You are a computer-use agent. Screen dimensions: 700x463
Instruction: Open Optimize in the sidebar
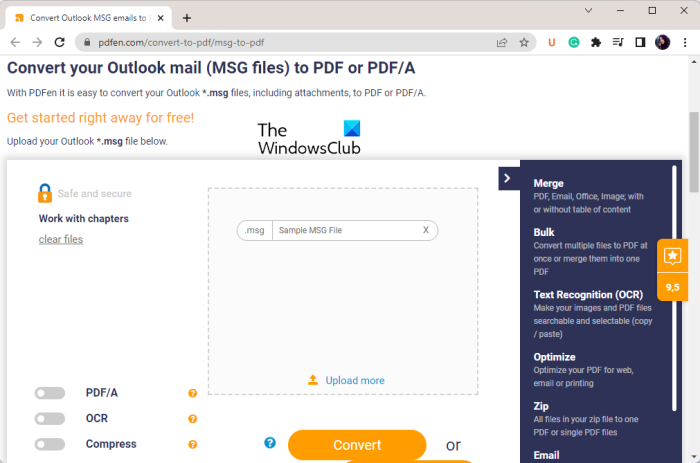pyautogui.click(x=554, y=357)
